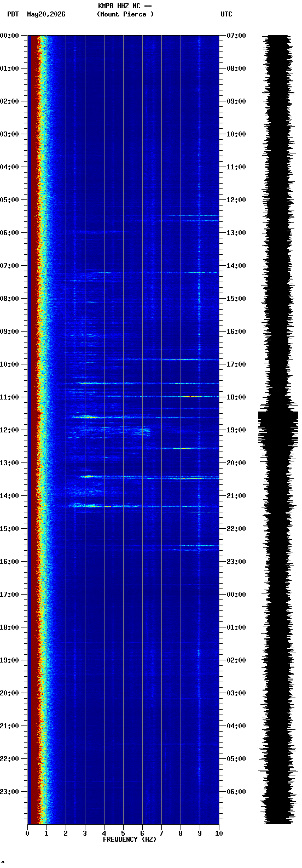Select the 23:00 label on UTC axis
This screenshot has width=302, height=868.
[x=236, y=562]
